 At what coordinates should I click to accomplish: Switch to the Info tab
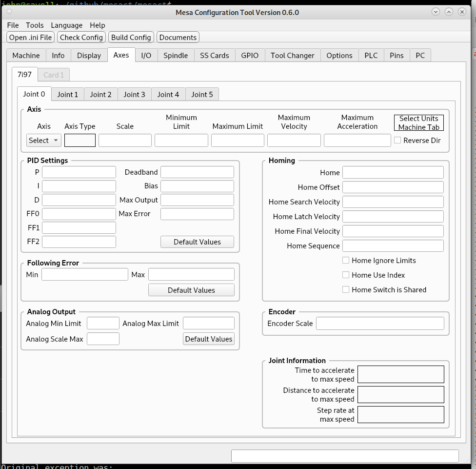58,56
